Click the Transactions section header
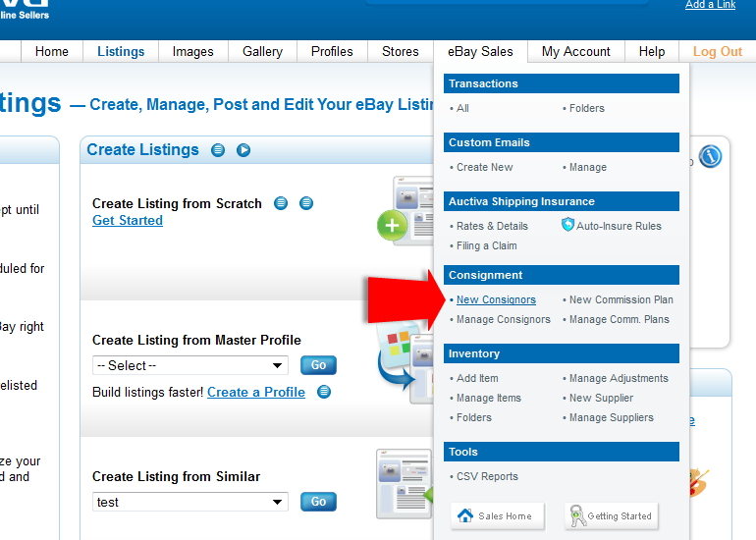Image resolution: width=756 pixels, height=540 pixels. [x=562, y=83]
